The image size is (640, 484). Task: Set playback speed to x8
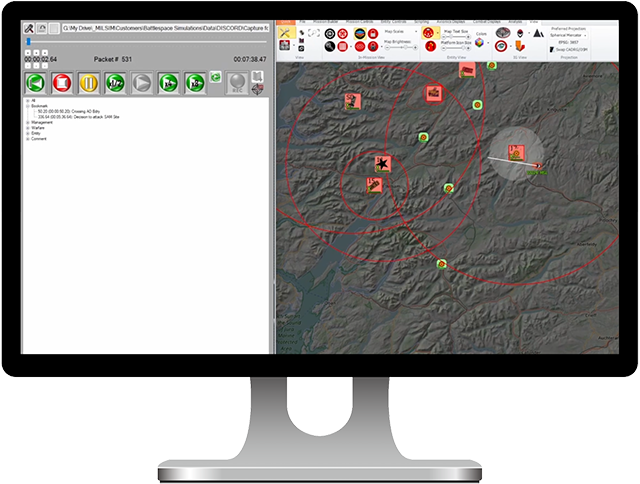195,83
